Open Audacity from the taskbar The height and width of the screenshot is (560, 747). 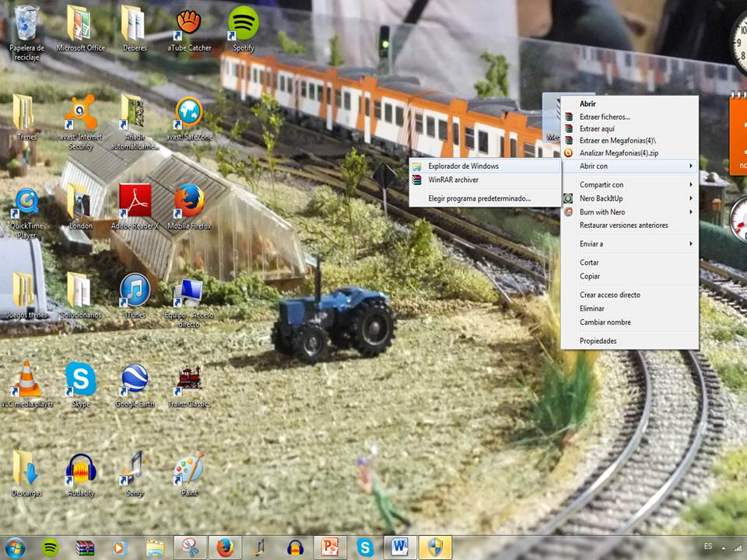296,548
